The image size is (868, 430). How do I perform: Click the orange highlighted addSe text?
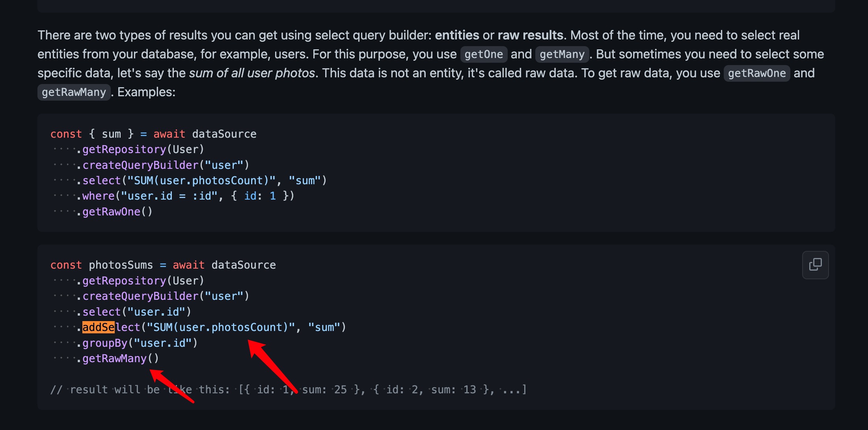[x=98, y=327]
